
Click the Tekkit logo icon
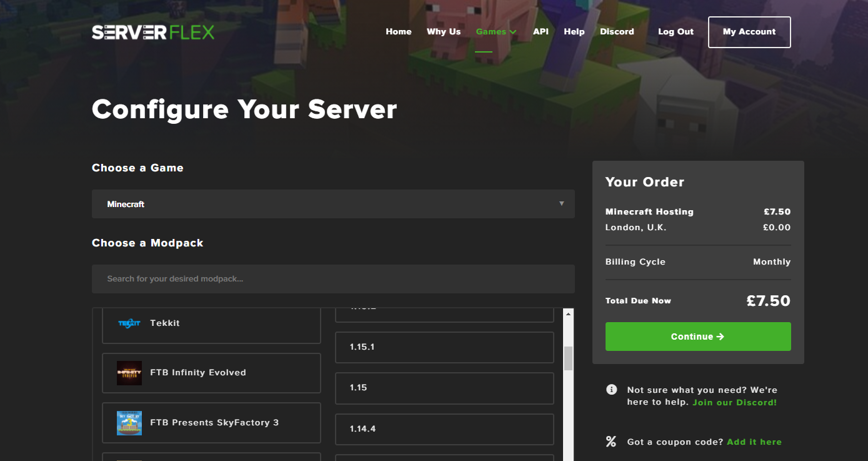129,323
